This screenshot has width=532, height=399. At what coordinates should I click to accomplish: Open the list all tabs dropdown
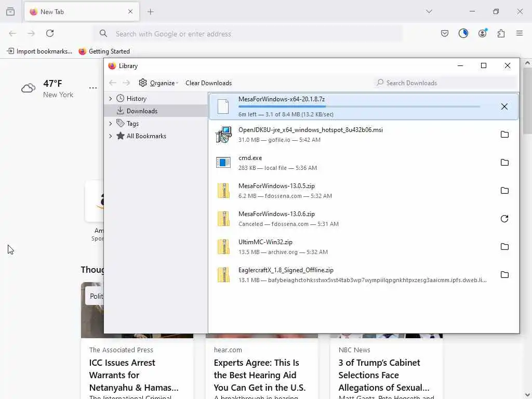point(429,11)
